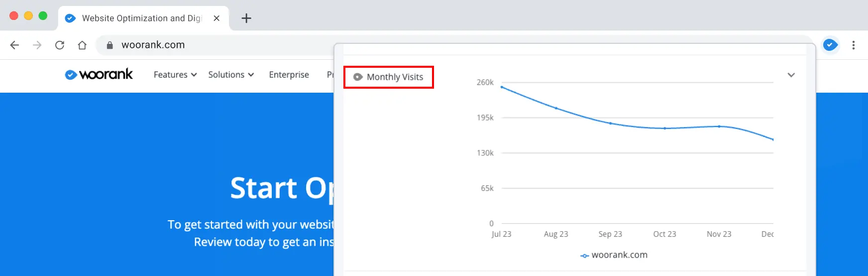This screenshot has width=868, height=276.
Task: Click the Sep 23 data point on chart
Action: pyautogui.click(x=610, y=123)
